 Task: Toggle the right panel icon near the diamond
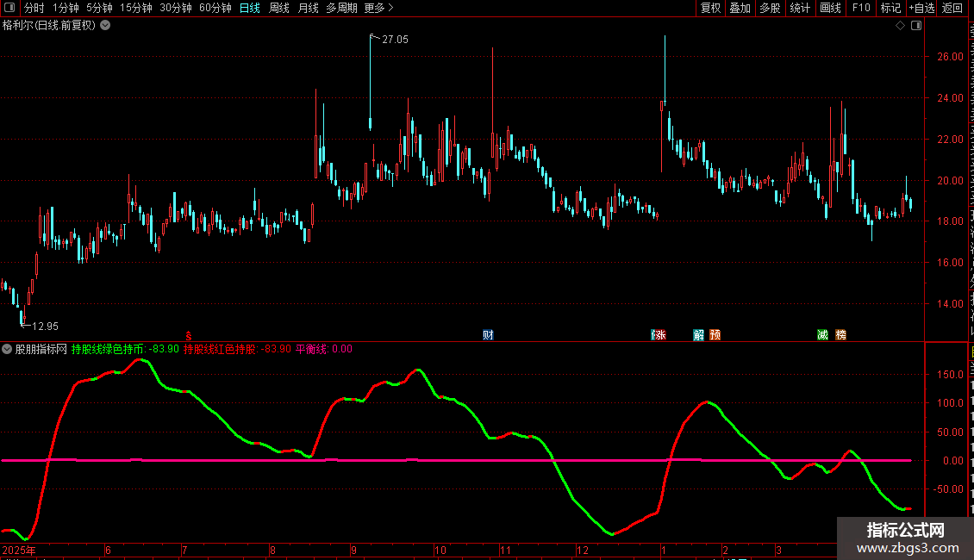[x=915, y=26]
